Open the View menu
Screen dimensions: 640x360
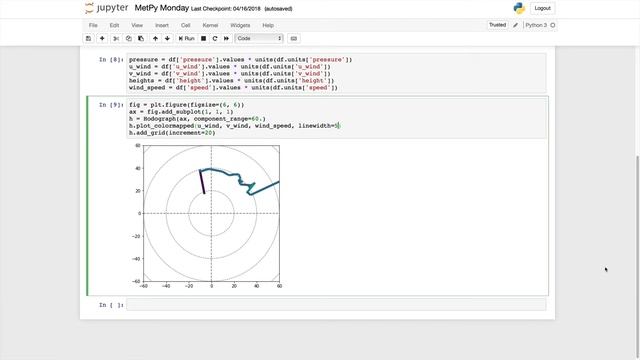pos(137,25)
